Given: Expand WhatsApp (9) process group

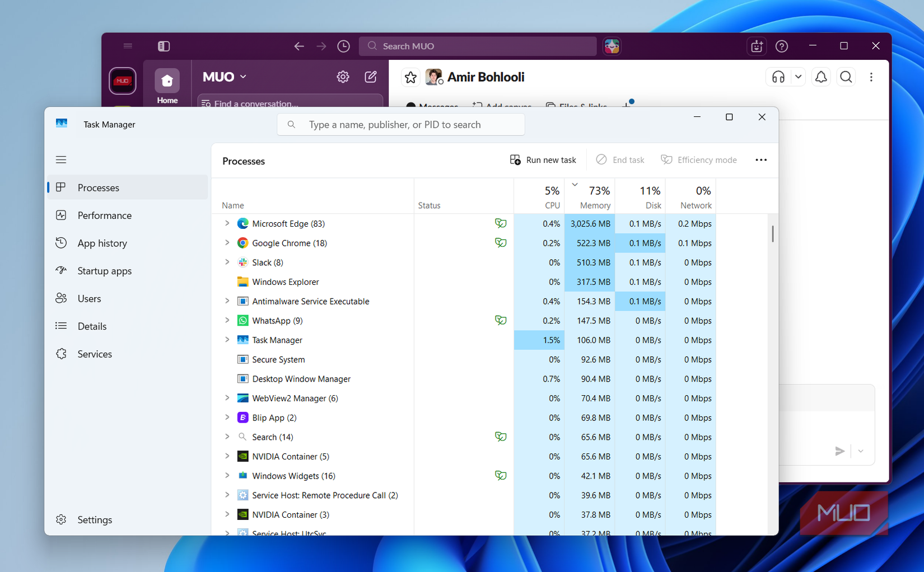Looking at the screenshot, I should 227,320.
